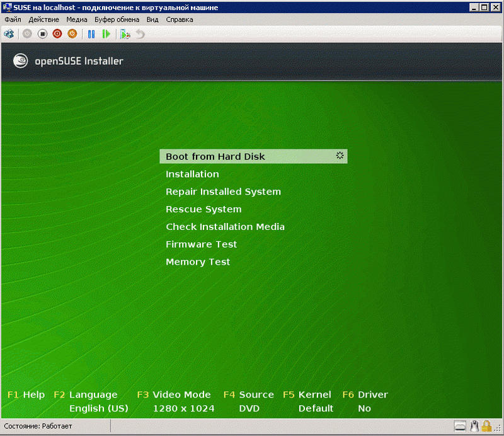Open the Файл menu

(x=13, y=20)
